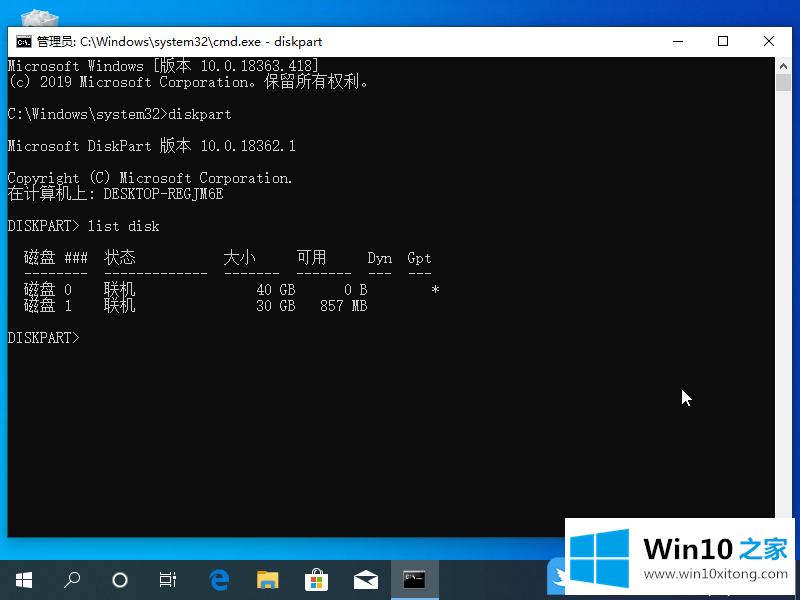Close the diskpart command window

769,41
